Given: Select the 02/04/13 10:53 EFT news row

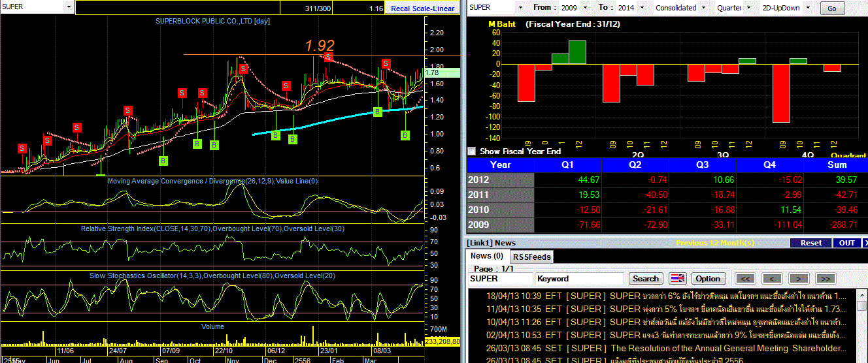Looking at the screenshot, I should point(662,336).
